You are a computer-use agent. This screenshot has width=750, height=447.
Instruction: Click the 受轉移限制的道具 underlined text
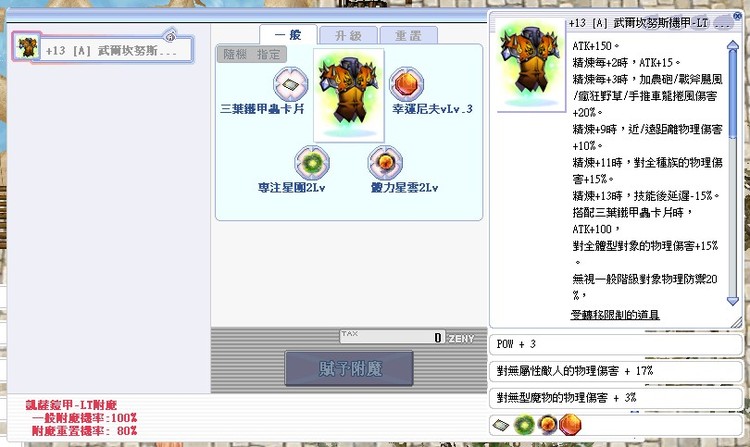(x=615, y=315)
